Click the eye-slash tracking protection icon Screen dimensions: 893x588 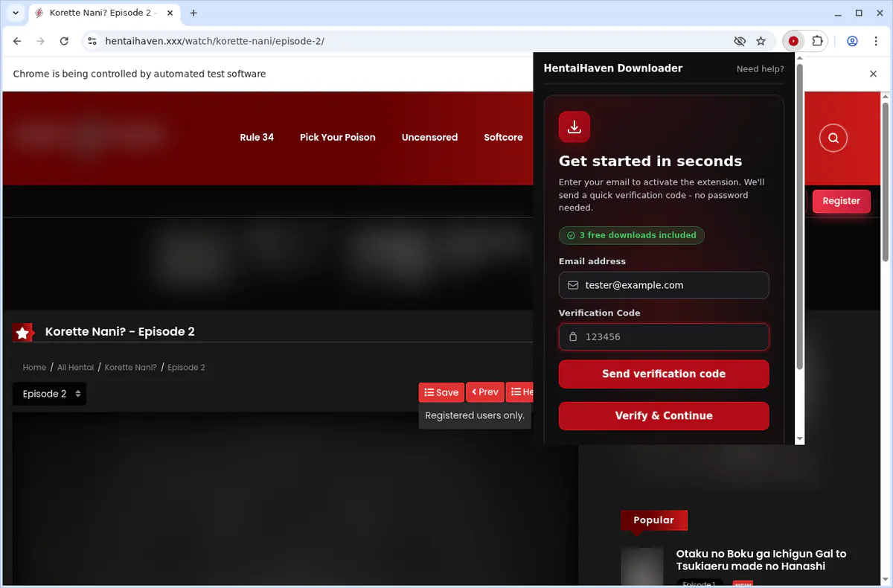pyautogui.click(x=739, y=42)
